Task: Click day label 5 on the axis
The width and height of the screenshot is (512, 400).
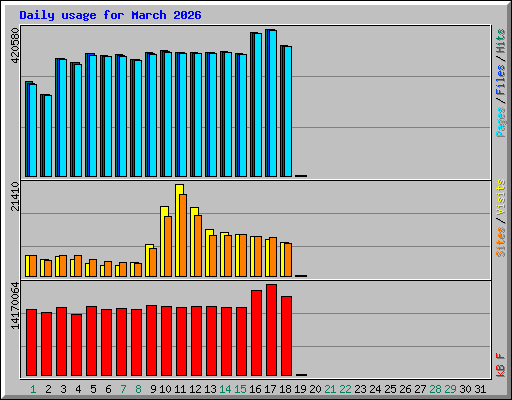Action: [x=93, y=389]
